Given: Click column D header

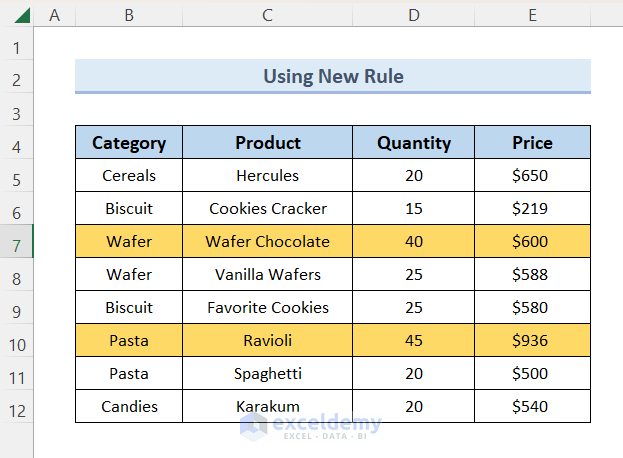Looking at the screenshot, I should 414,15.
